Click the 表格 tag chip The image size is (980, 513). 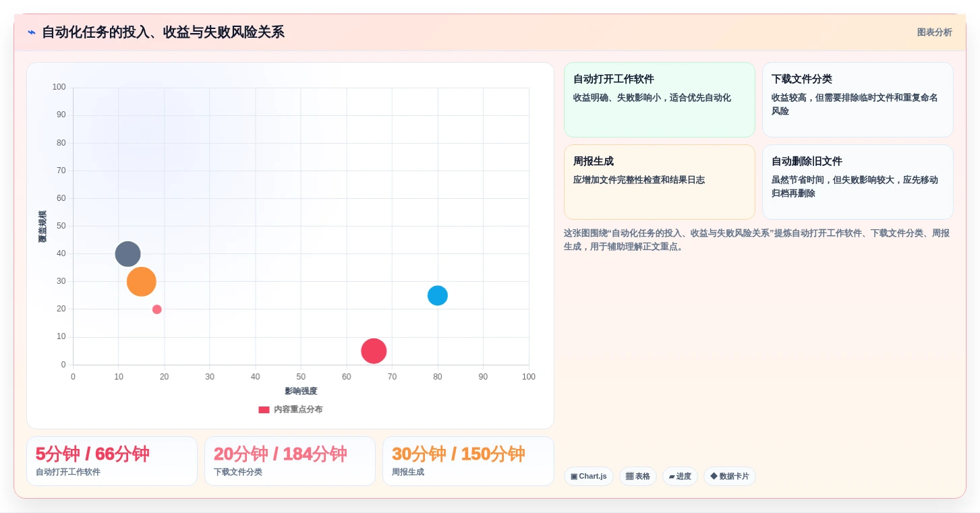(637, 477)
